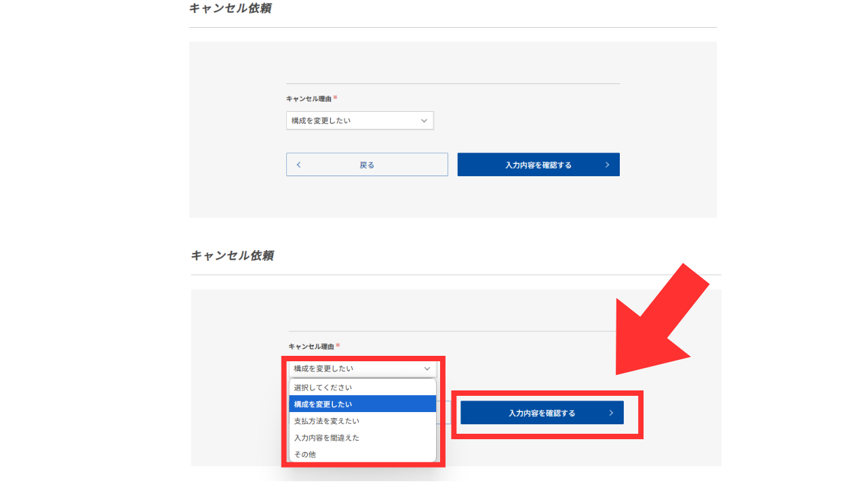Click the lower キャンセル依頼 heading
The height and width of the screenshot is (488, 868).
[233, 256]
